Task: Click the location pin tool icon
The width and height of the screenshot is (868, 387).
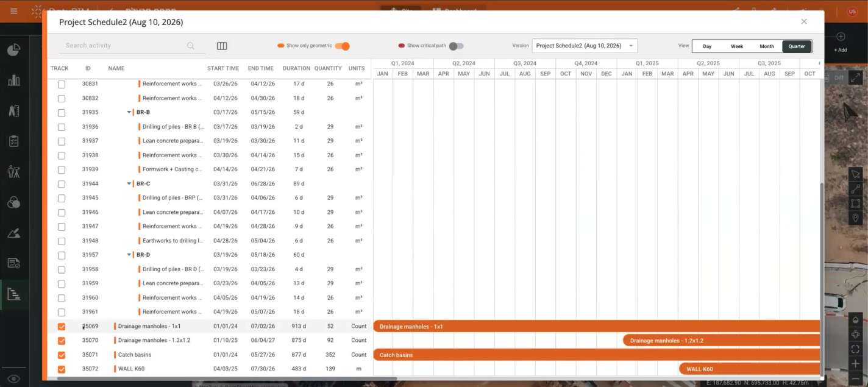Action: click(x=855, y=218)
